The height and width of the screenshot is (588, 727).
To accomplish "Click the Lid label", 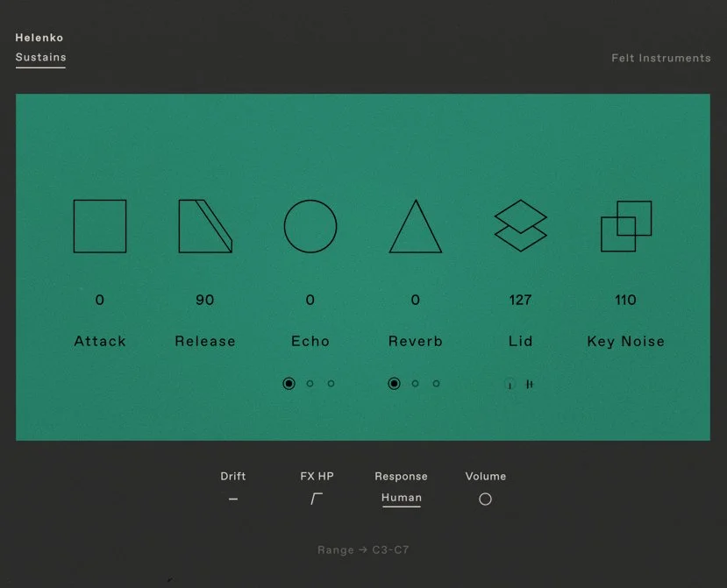I will point(520,341).
